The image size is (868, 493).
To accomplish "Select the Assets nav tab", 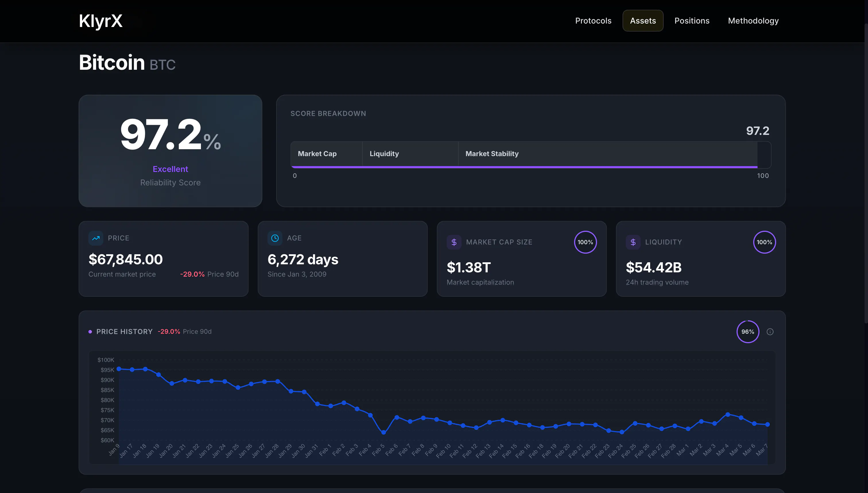I will [x=643, y=21].
